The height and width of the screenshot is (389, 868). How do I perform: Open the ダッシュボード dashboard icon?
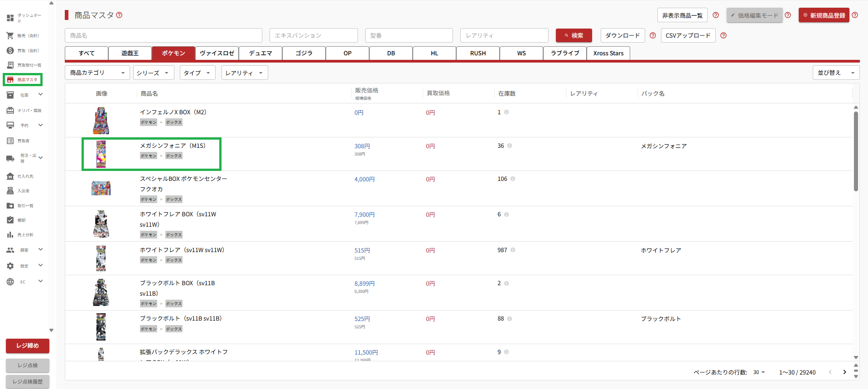pyautogui.click(x=10, y=18)
